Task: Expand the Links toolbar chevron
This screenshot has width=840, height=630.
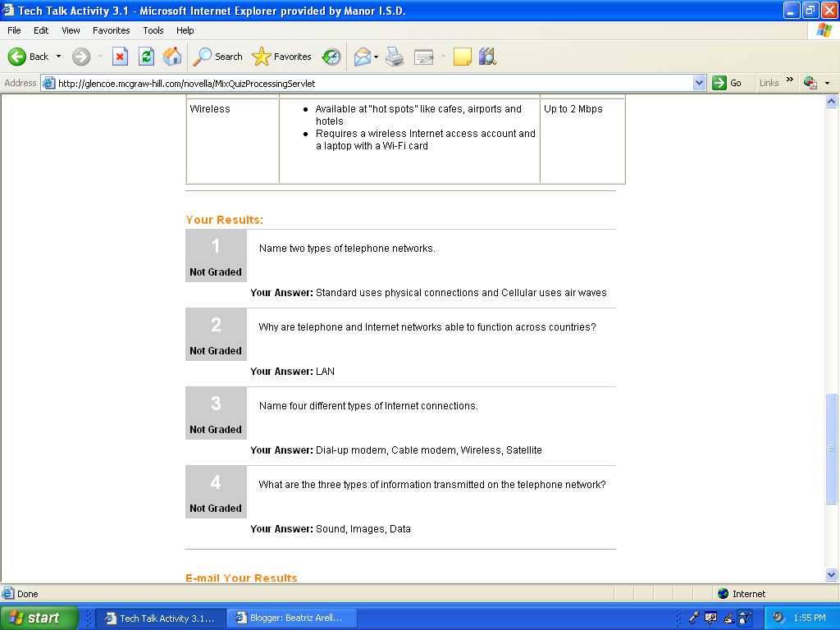Action: point(790,80)
